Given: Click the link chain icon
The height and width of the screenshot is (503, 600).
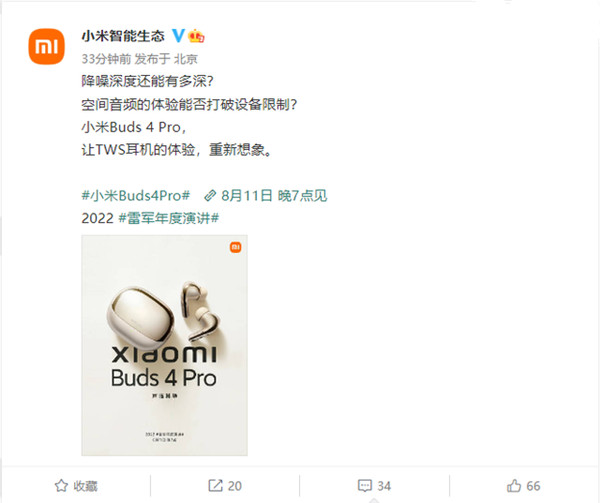Looking at the screenshot, I should [210, 196].
